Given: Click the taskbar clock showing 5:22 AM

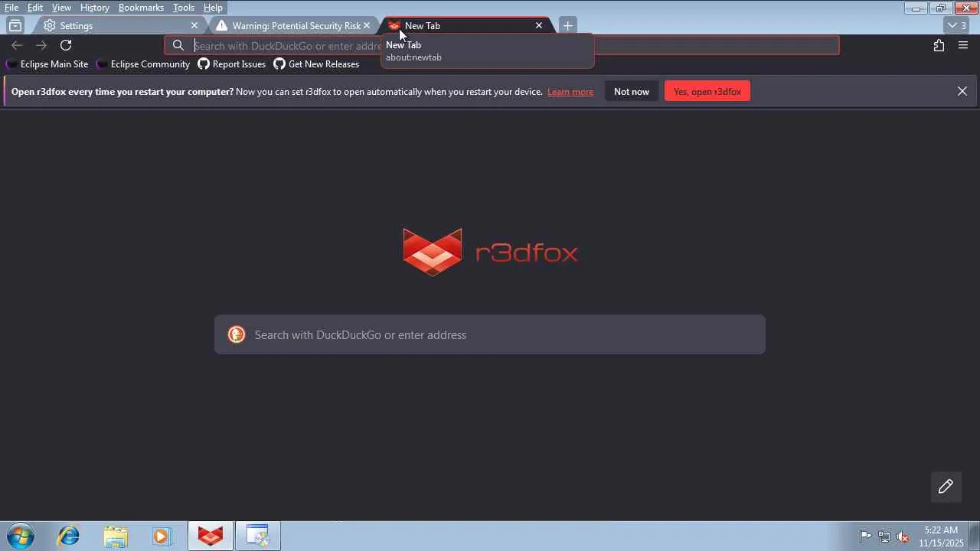Looking at the screenshot, I should pyautogui.click(x=941, y=536).
